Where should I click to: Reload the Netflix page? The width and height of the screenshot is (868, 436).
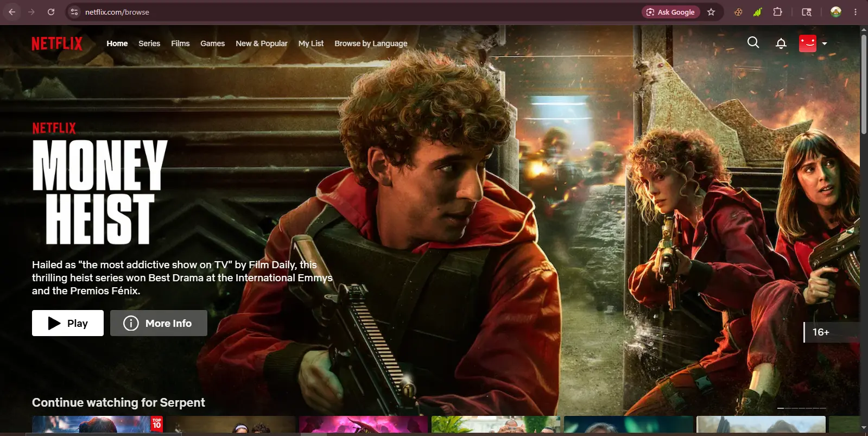click(51, 12)
